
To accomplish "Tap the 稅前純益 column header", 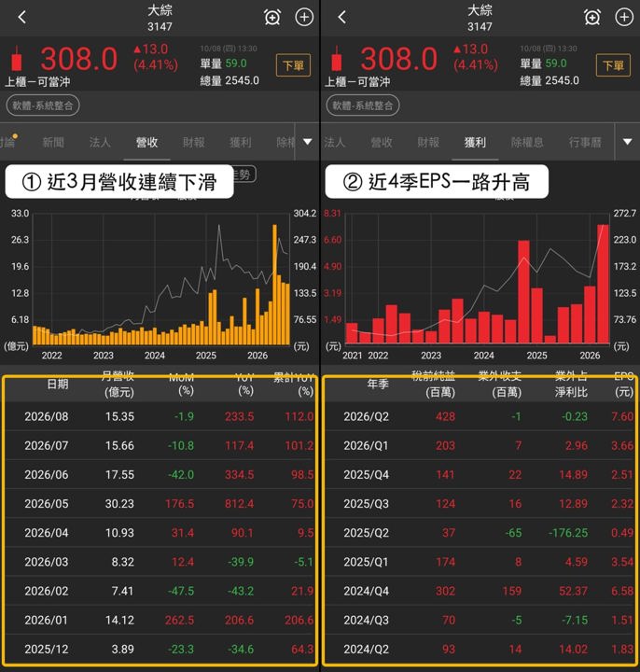I will [x=434, y=384].
